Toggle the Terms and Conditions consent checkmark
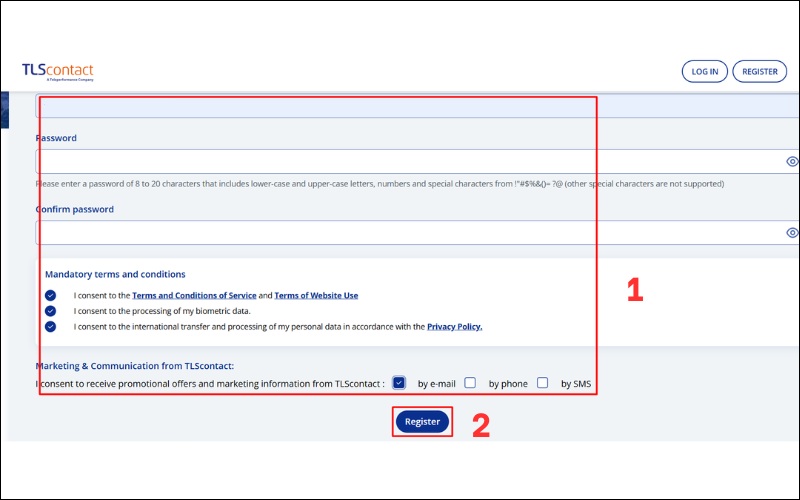800x500 pixels. [51, 295]
